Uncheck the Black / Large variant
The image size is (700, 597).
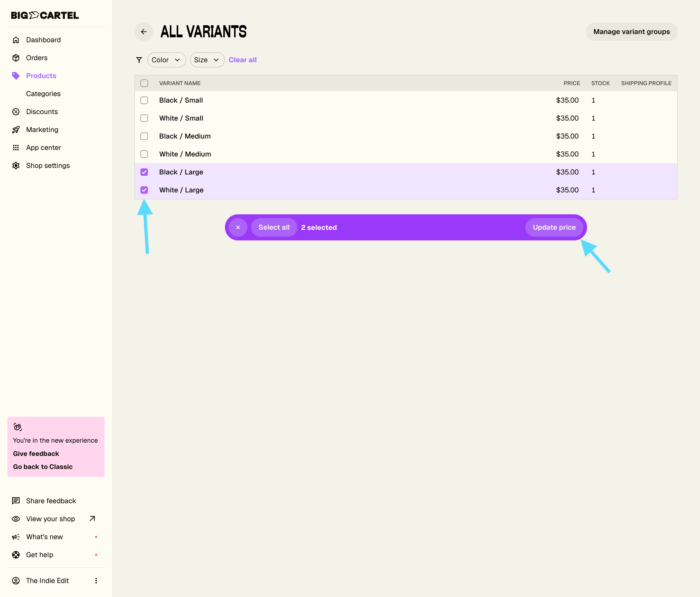(144, 172)
